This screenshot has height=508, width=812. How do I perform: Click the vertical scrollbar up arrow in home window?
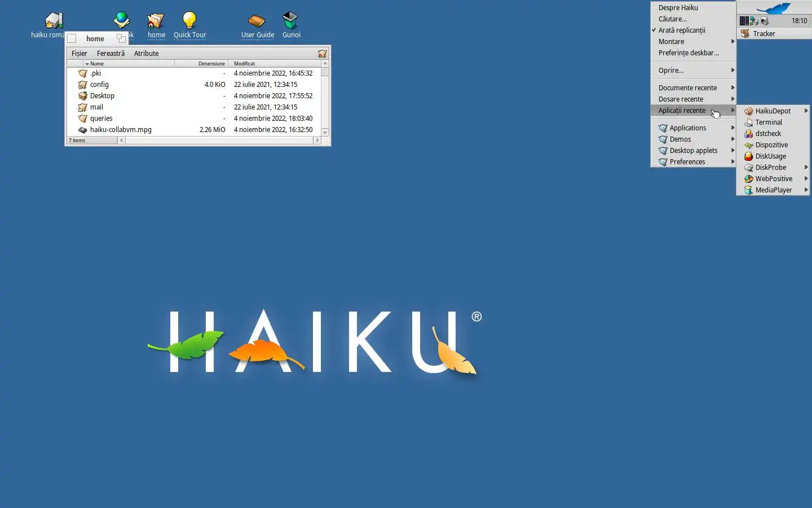pos(325,64)
